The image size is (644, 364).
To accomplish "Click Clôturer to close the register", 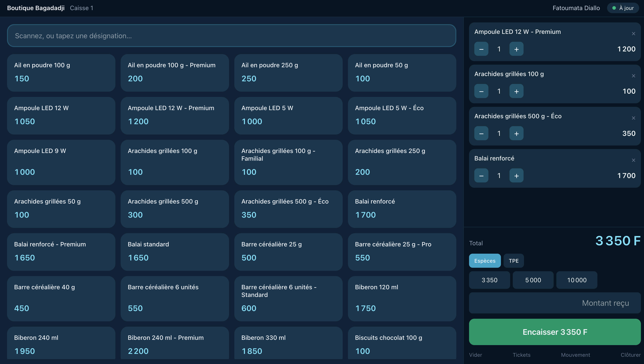I will tap(631, 355).
